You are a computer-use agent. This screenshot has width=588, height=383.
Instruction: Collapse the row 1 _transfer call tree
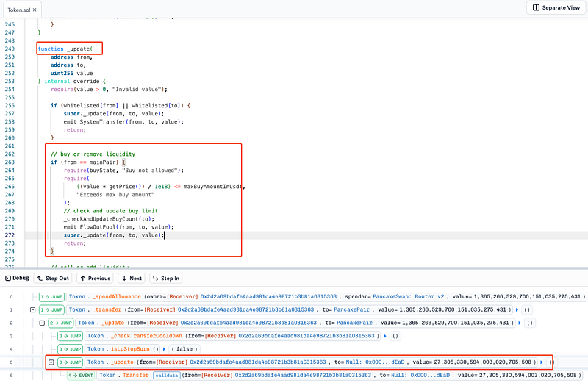point(33,309)
